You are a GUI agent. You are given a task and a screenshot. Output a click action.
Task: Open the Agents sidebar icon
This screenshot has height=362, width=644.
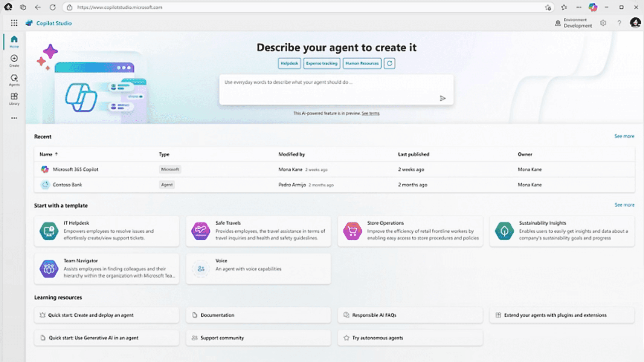pyautogui.click(x=14, y=80)
